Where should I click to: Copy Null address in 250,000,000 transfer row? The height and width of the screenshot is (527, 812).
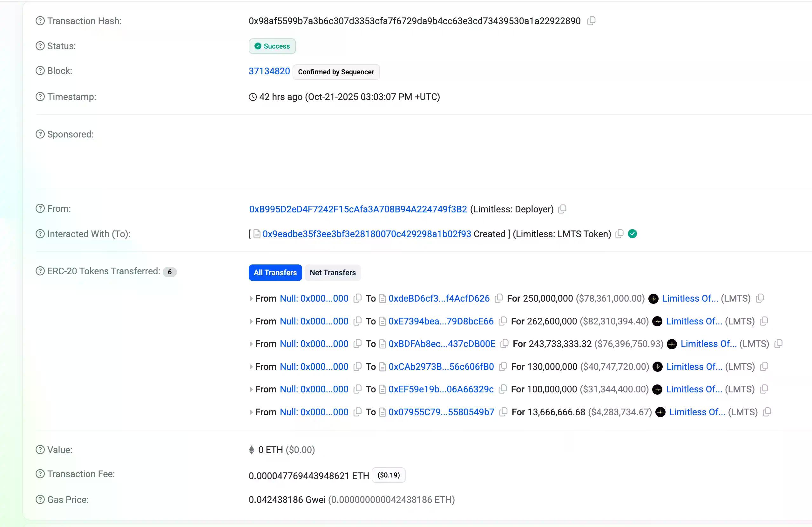(357, 298)
